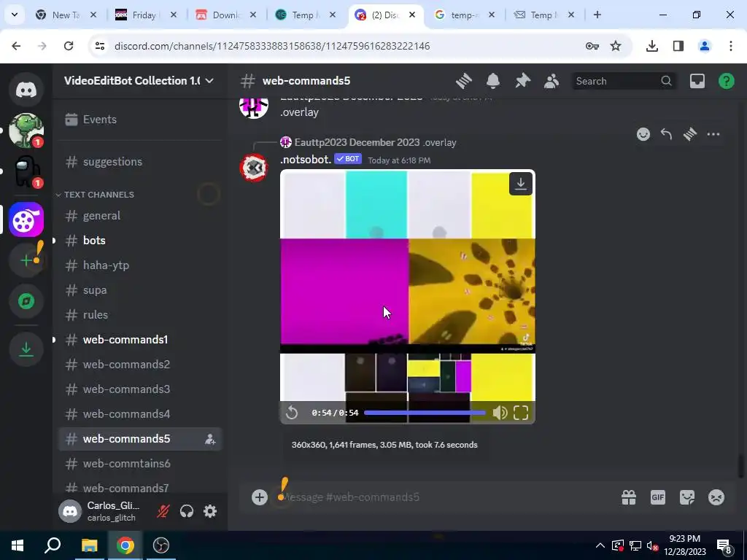Image resolution: width=747 pixels, height=560 pixels.
Task: Open the web-commands1 channel
Action: click(139, 340)
